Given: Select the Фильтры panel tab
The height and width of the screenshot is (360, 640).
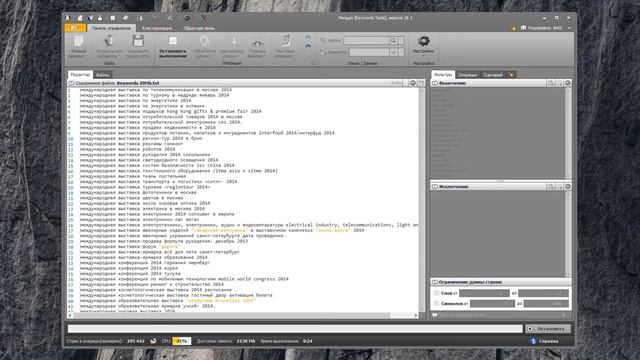Looking at the screenshot, I should [x=443, y=75].
